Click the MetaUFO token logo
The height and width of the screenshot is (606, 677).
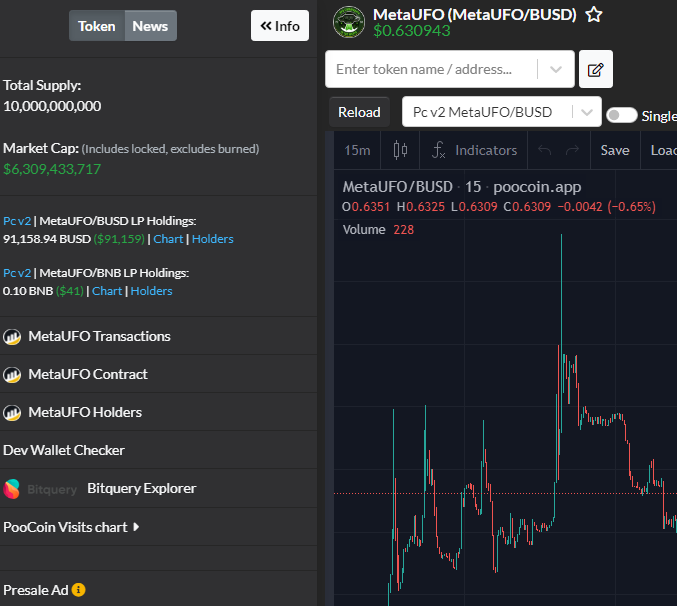pos(349,22)
